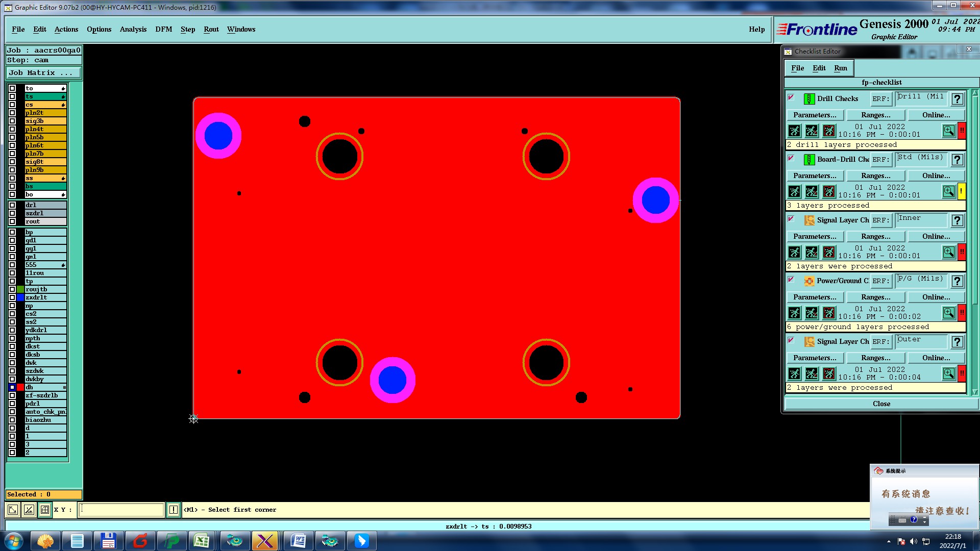
Task: Toggle the Power/Ground check checkbox
Action: 791,280
